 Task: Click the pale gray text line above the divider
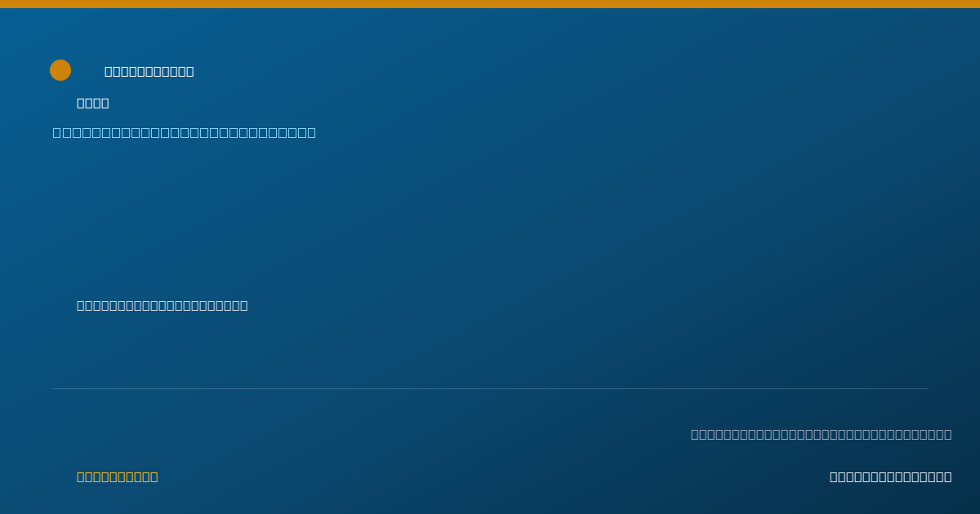163,305
